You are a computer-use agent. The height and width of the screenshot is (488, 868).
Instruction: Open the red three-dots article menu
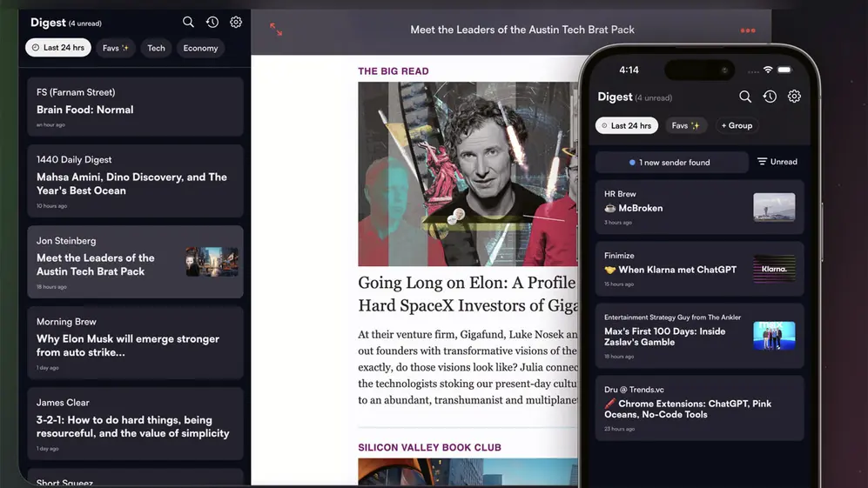tap(748, 30)
